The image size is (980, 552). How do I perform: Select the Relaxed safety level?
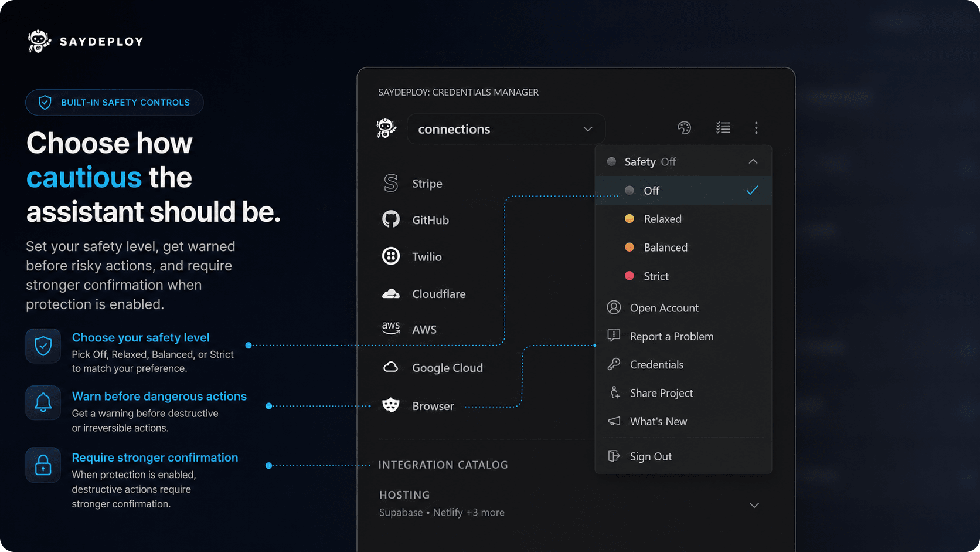tap(683, 219)
